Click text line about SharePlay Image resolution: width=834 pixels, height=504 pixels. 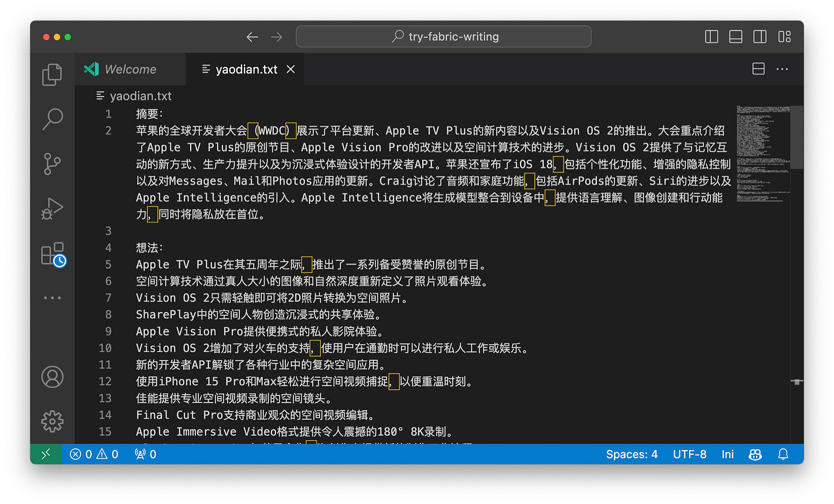(x=258, y=314)
